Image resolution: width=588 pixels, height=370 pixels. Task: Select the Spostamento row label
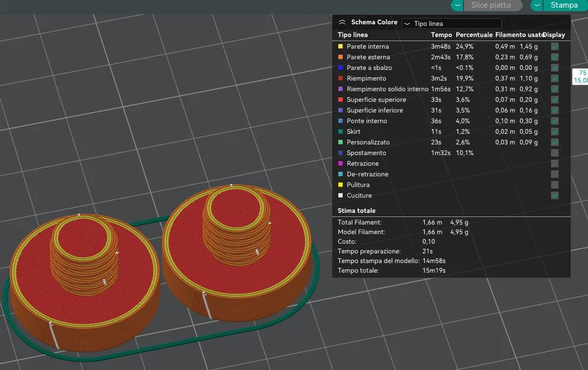click(x=366, y=153)
